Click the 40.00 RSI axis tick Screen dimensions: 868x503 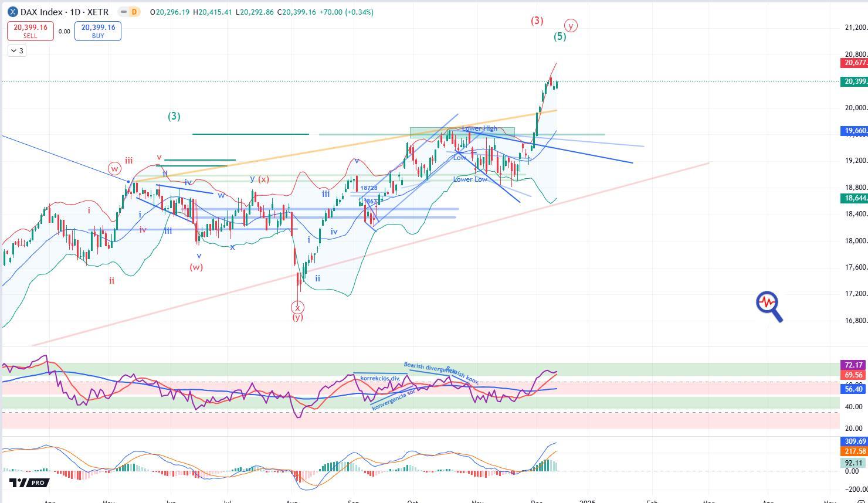click(x=853, y=406)
